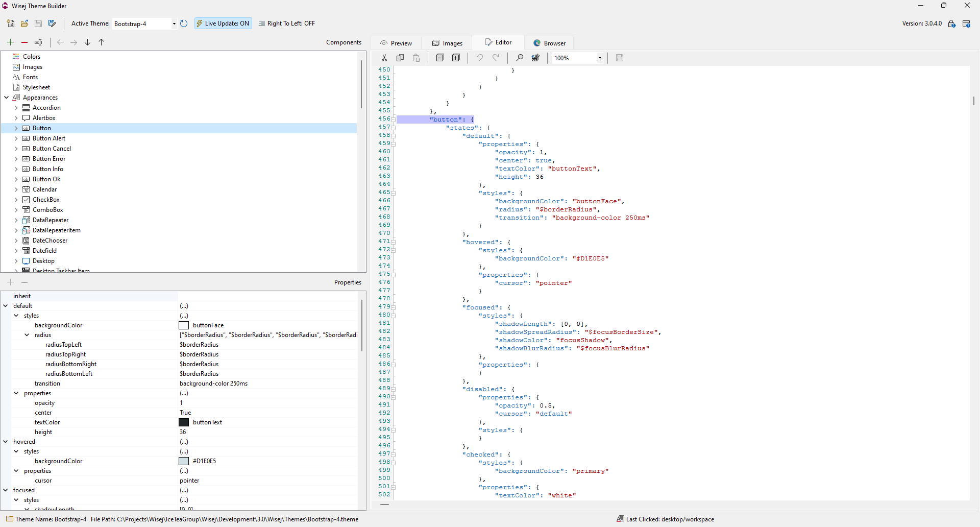Open Find in the editor
Image resolution: width=980 pixels, height=527 pixels.
coord(520,58)
